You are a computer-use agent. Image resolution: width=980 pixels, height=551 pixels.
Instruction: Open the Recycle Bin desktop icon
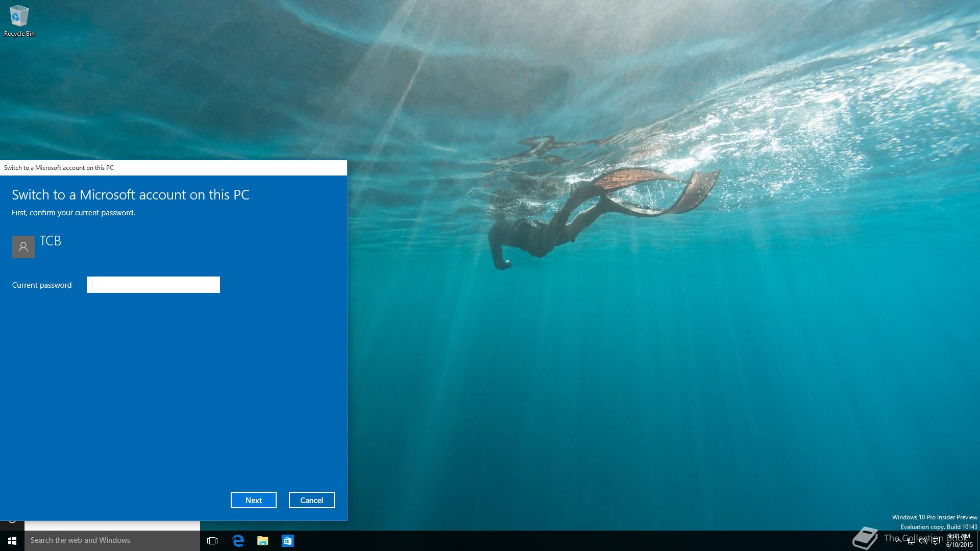(x=19, y=20)
